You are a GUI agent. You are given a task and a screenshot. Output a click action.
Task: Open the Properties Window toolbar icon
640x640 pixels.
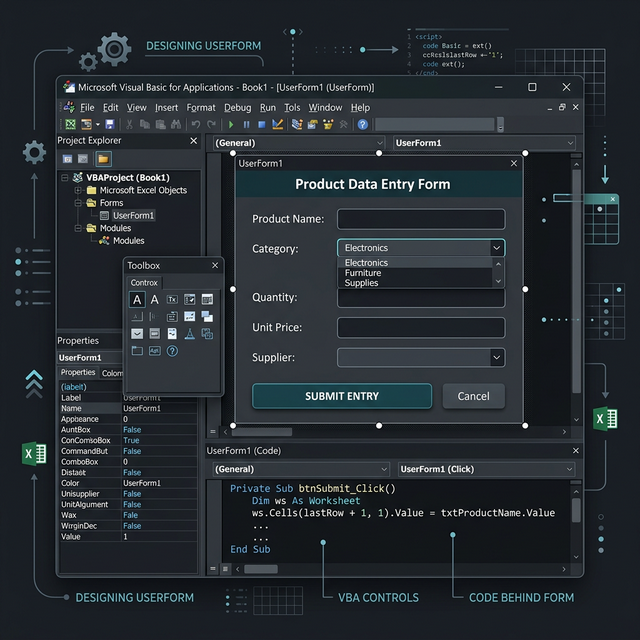pos(313,124)
